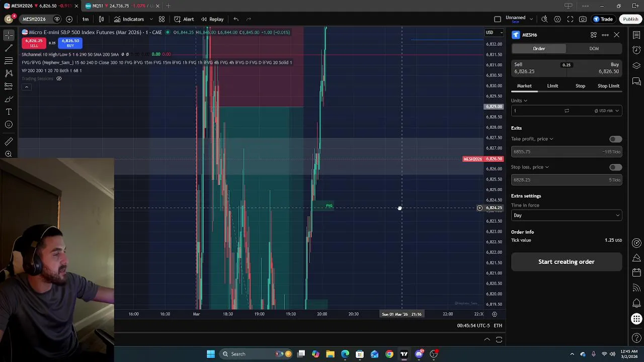Expand the Stop loss, price dropdown
644x362 pixels.
(x=530, y=167)
